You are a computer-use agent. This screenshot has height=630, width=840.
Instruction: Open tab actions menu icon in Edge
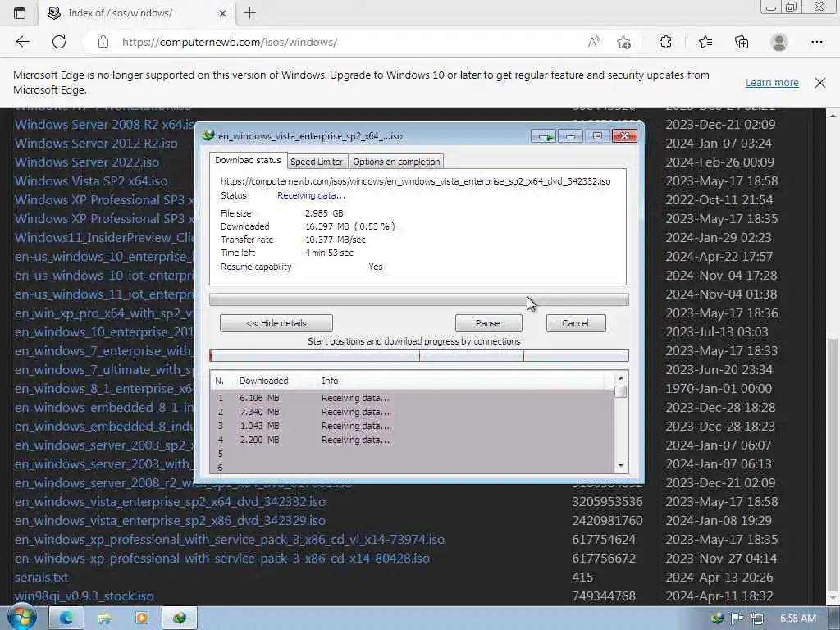[x=20, y=13]
